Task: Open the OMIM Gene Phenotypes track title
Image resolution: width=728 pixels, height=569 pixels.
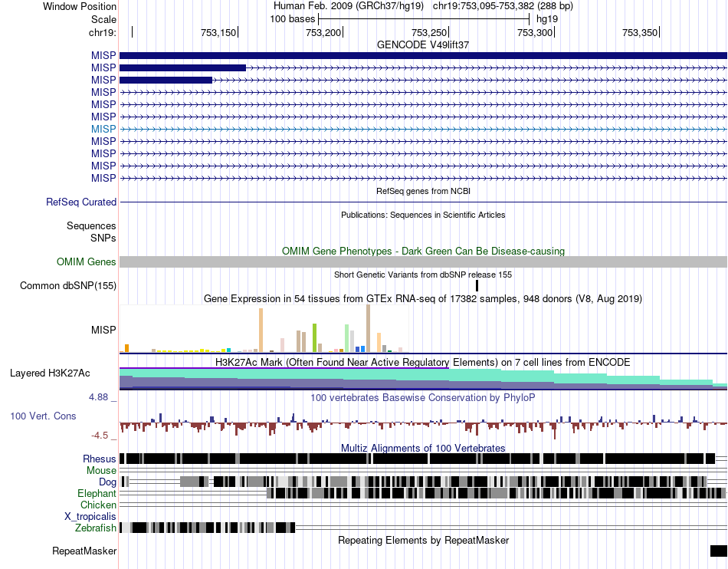Action: point(423,251)
